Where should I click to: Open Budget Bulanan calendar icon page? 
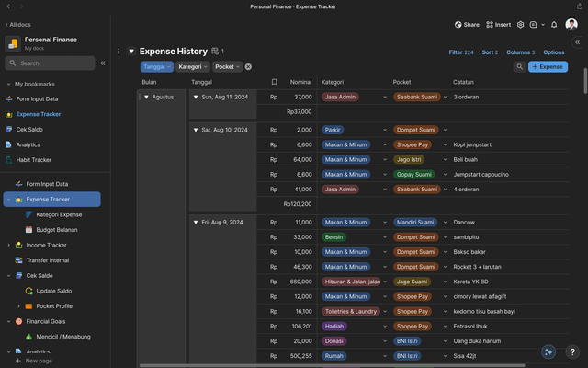tap(28, 230)
